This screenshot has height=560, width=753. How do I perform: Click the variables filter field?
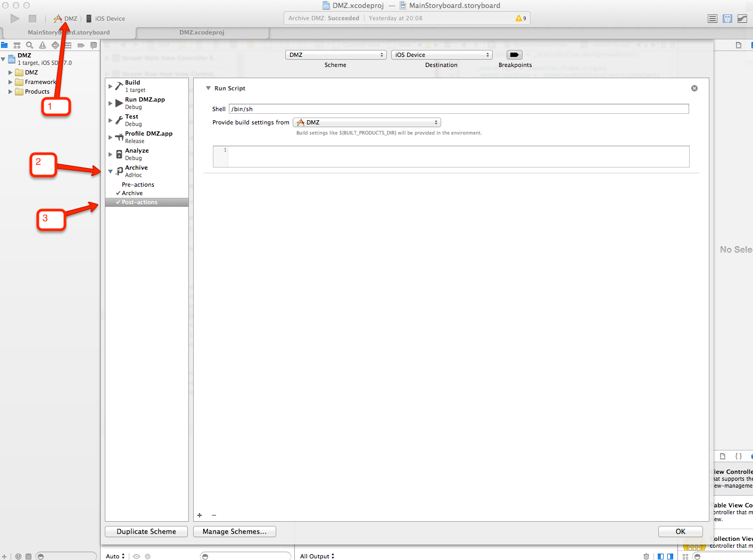coord(246,556)
